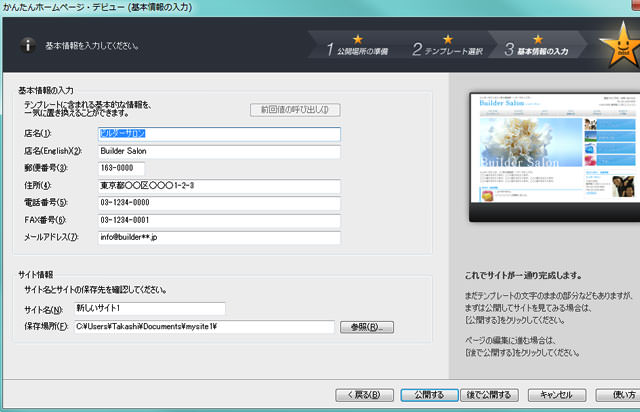Click the 戻る(B) back button
Viewport: 640px width, 412px height.
364,395
